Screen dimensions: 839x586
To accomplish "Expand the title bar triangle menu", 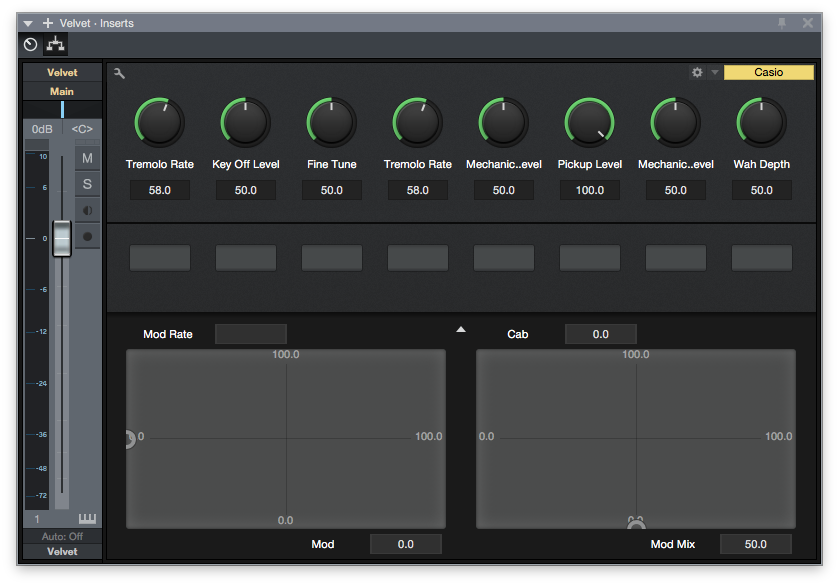I will click(29, 23).
